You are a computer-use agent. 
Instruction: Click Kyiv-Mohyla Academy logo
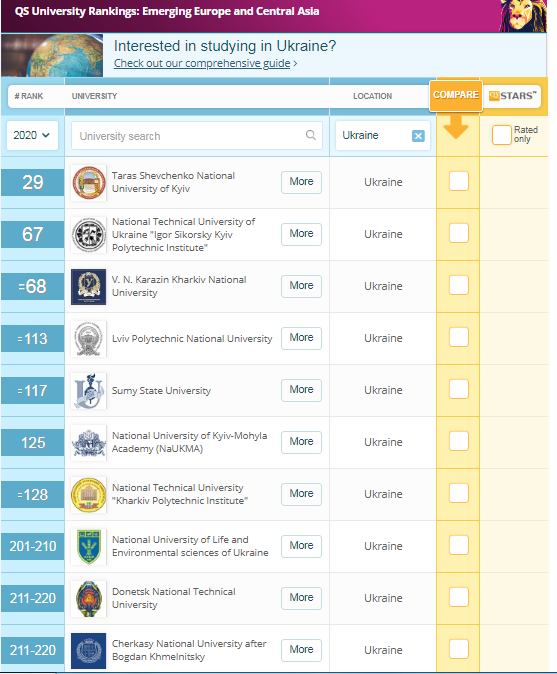[89, 443]
